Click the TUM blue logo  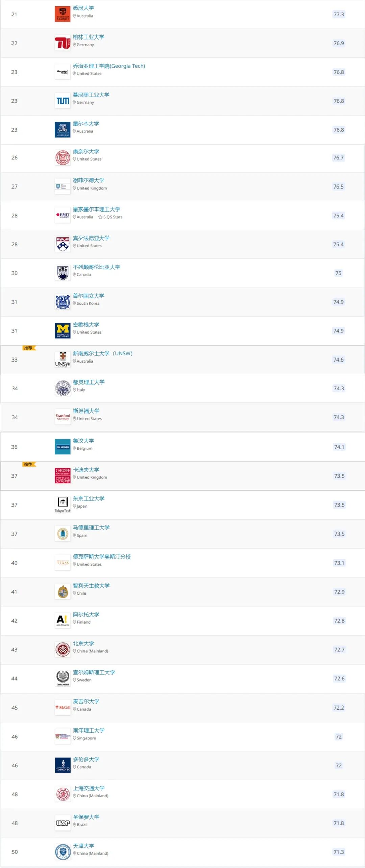(63, 101)
